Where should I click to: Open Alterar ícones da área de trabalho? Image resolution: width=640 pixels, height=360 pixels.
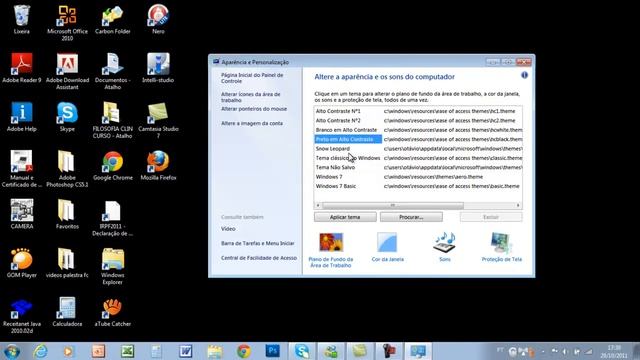click(x=251, y=97)
